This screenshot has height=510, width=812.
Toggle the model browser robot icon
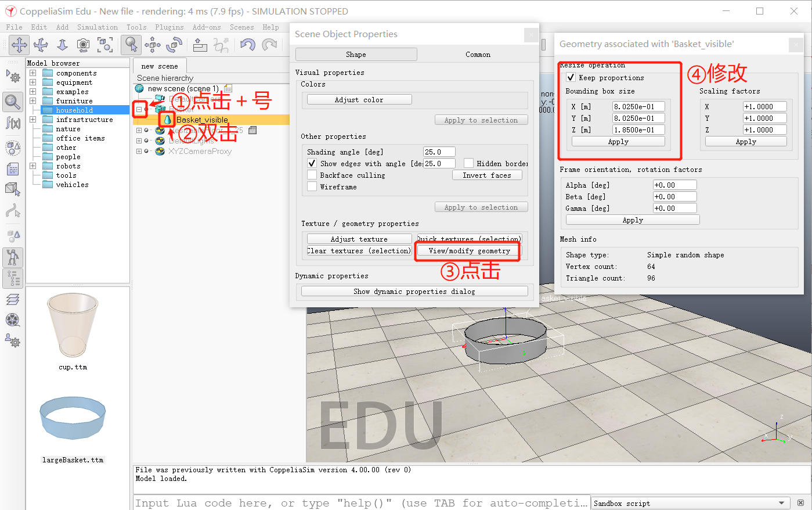(x=13, y=256)
